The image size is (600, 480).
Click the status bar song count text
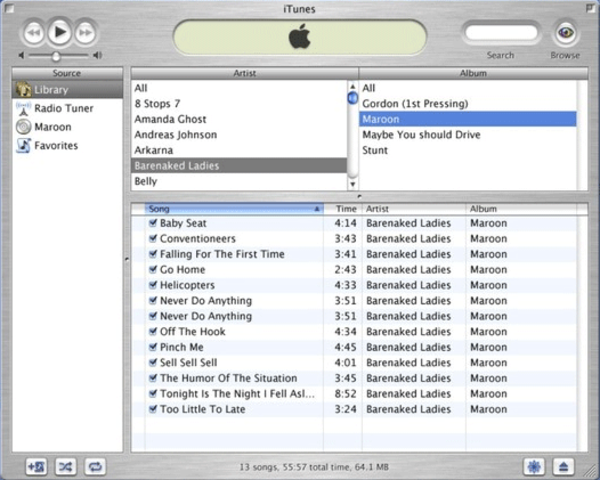[314, 467]
